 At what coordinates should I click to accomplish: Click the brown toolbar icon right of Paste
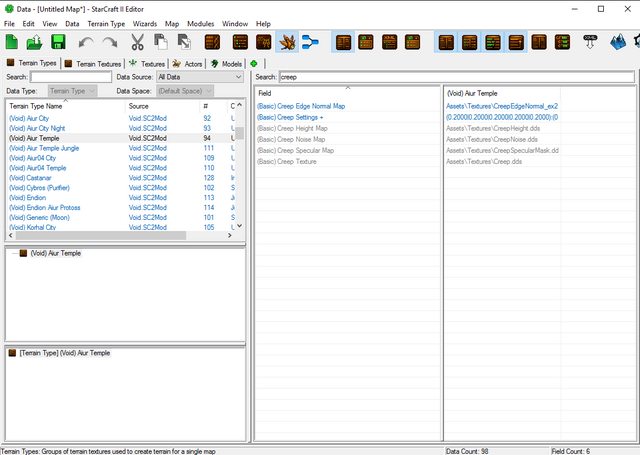click(x=212, y=42)
